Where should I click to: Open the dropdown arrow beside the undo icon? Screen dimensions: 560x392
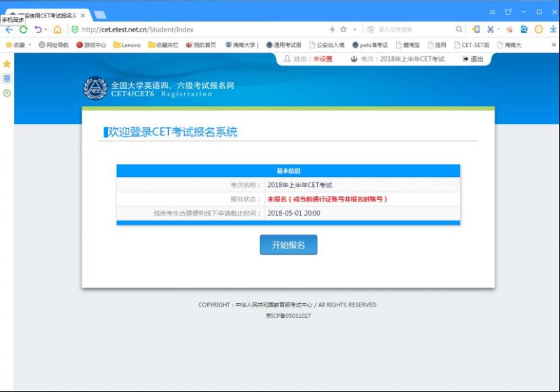tap(45, 29)
